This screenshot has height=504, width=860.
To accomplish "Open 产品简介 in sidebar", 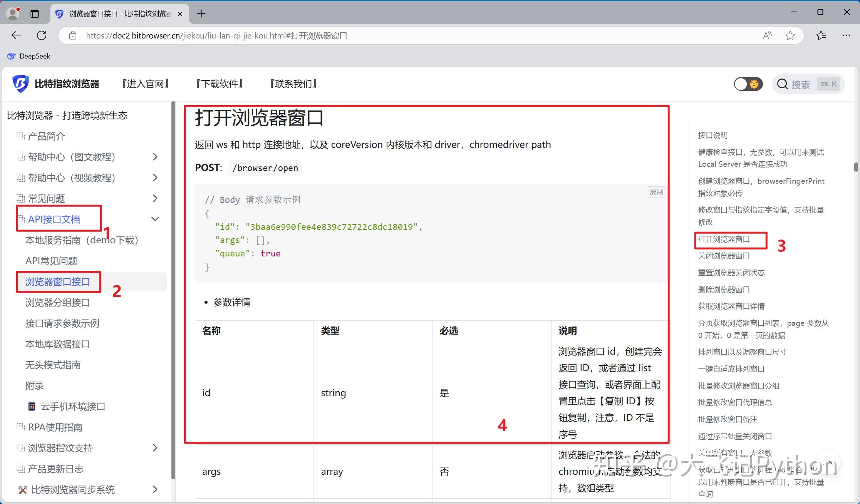I will point(46,136).
